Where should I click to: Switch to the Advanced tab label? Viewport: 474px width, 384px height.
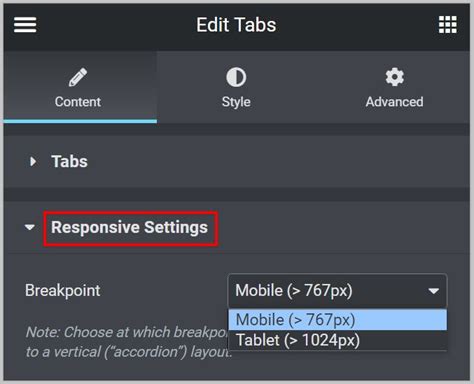tap(394, 102)
